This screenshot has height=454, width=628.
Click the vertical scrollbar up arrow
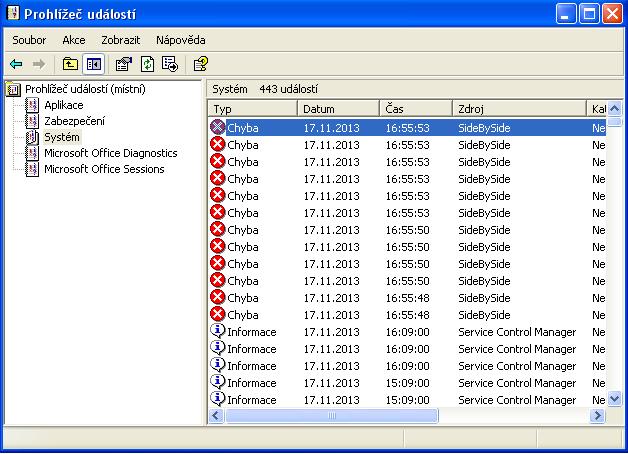[x=614, y=108]
